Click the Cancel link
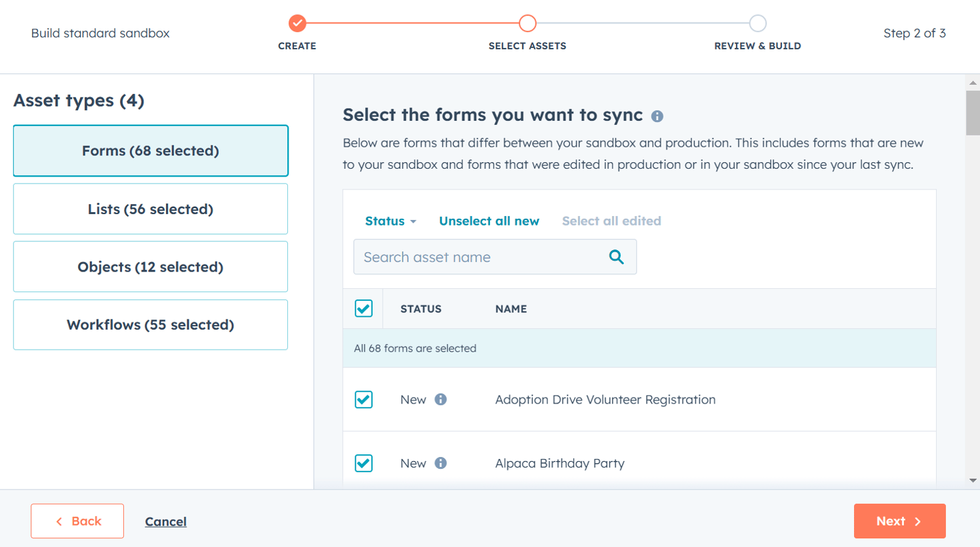Viewport: 980px width, 547px height. coord(165,521)
